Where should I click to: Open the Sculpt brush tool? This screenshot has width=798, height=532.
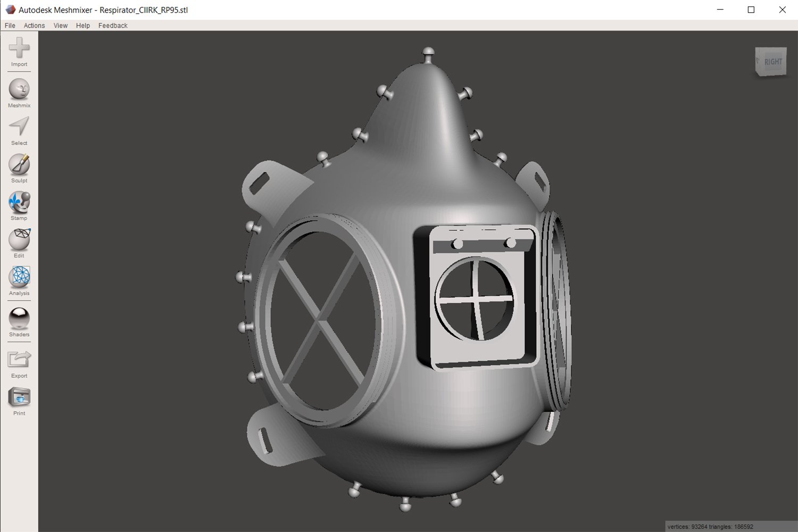(19, 168)
